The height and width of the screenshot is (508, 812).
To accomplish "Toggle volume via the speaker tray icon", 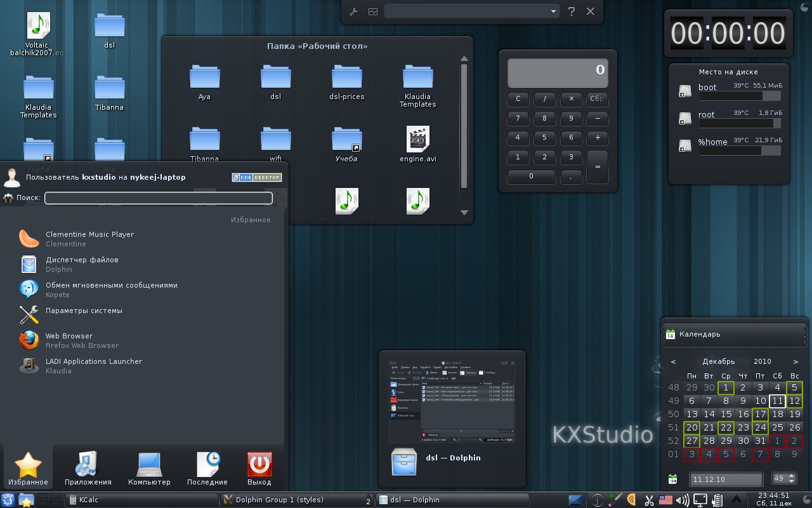I will pyautogui.click(x=683, y=500).
